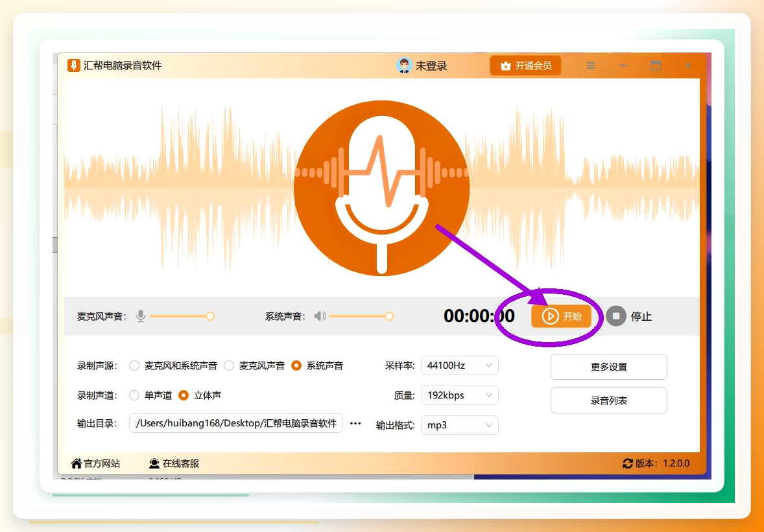Open the 采样率 44100Hz dropdown
The image size is (764, 532).
pos(459,365)
